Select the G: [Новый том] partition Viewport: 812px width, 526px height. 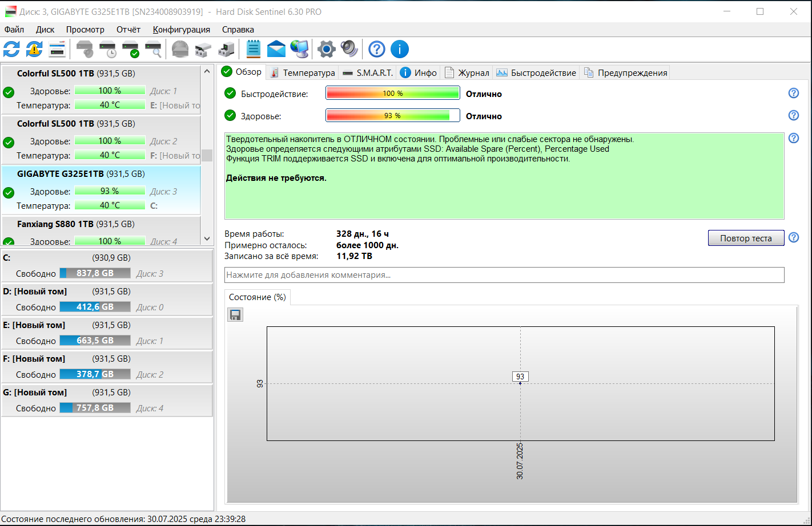tap(107, 400)
